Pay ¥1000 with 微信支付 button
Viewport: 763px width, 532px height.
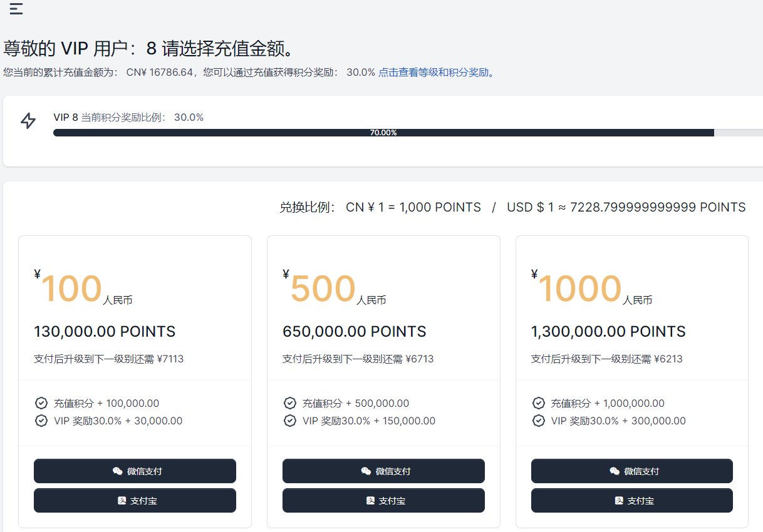pyautogui.click(x=631, y=471)
